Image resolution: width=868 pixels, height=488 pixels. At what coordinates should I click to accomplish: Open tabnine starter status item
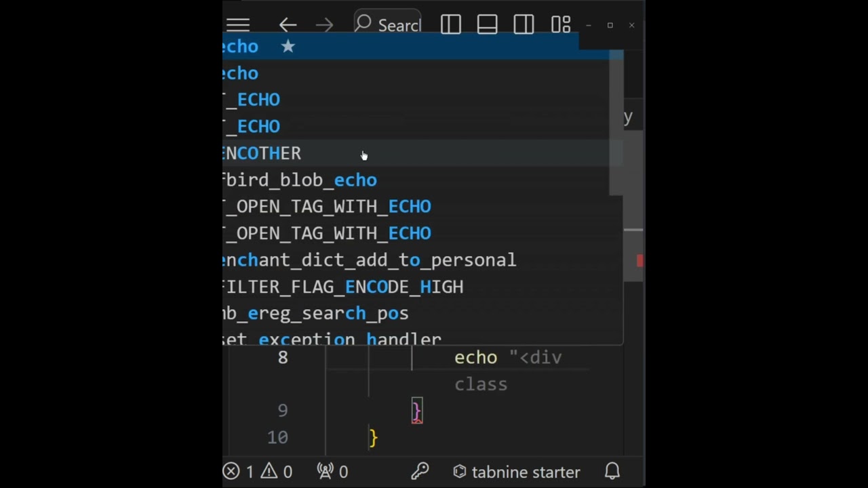[517, 472]
